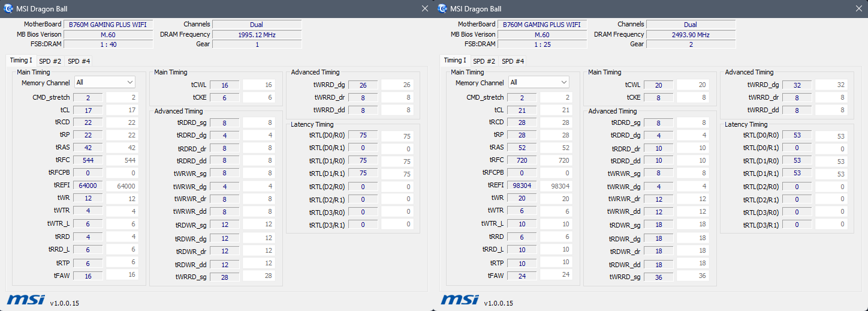Image resolution: width=868 pixels, height=311 pixels.
Task: Click tRTL(D0/R0) field showing 53
Action: click(x=797, y=136)
